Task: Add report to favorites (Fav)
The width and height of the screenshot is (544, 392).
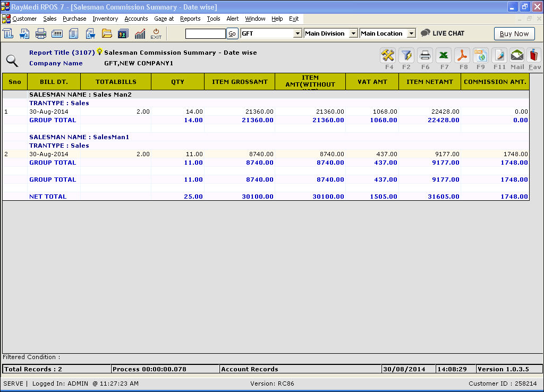Action: tap(534, 56)
